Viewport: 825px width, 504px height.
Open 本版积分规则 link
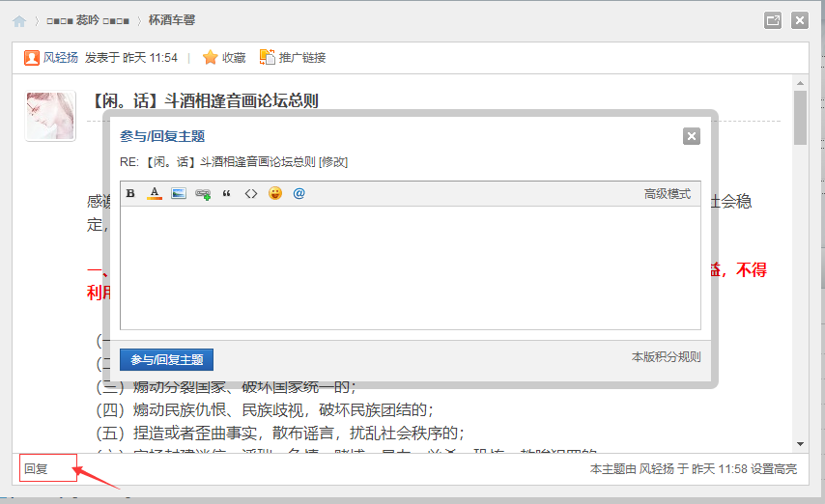click(667, 356)
